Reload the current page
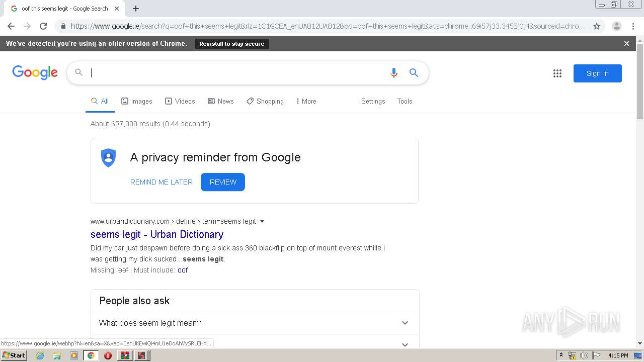 tap(43, 26)
